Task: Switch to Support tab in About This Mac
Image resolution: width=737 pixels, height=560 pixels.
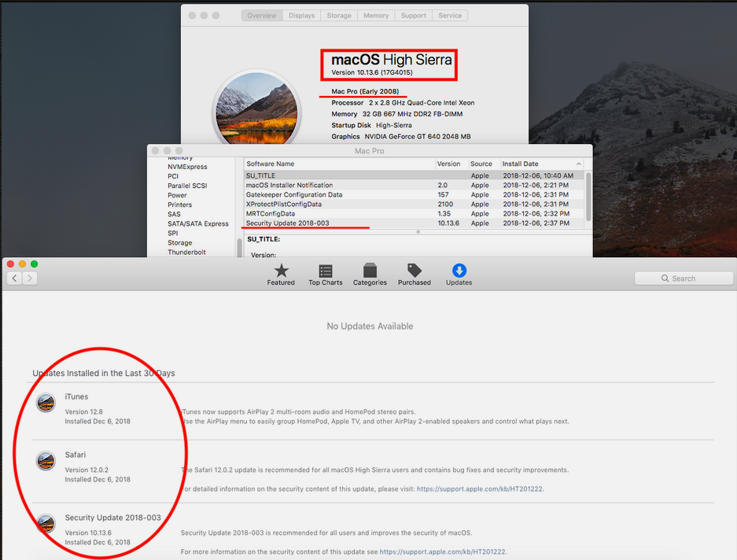Action: [414, 16]
